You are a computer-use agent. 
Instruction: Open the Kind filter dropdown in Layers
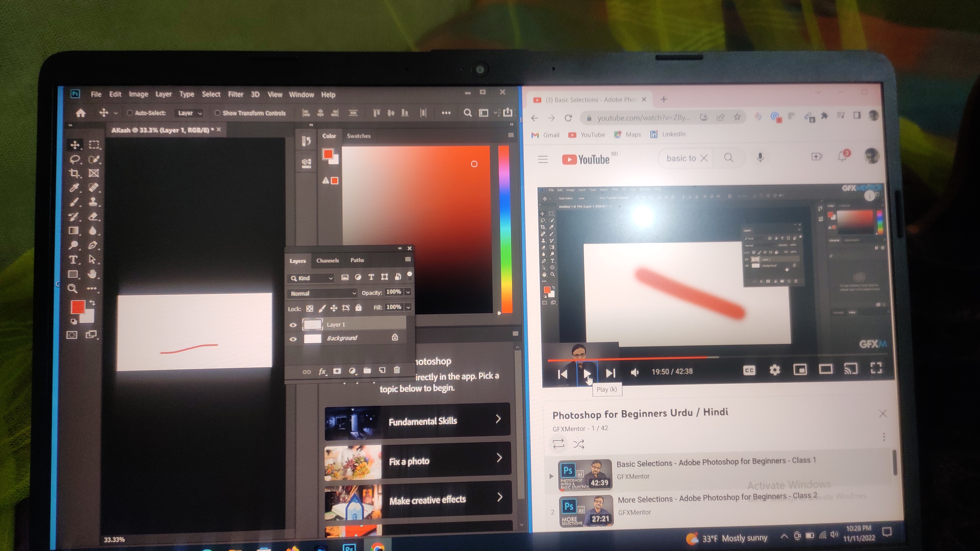click(311, 278)
